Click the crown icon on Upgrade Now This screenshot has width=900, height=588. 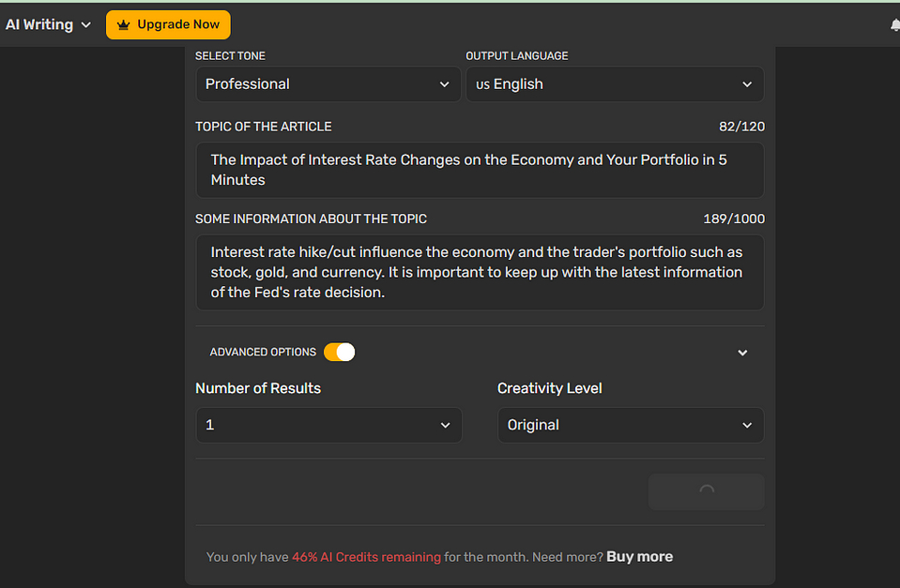(123, 25)
